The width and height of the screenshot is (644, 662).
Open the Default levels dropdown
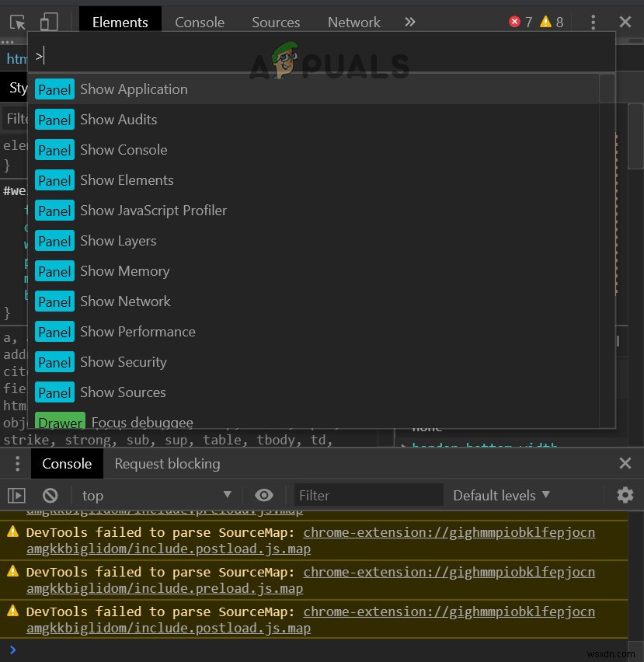(502, 495)
